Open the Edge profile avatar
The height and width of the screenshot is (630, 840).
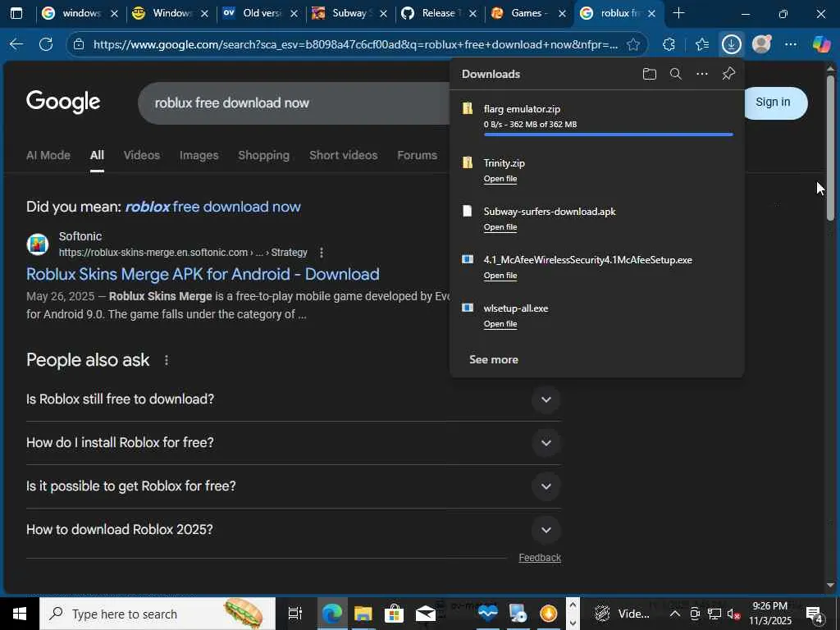click(761, 44)
